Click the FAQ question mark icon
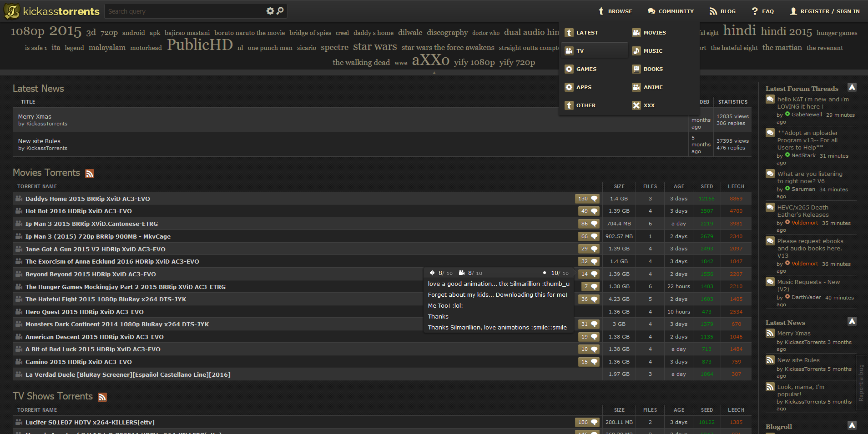 coord(754,11)
